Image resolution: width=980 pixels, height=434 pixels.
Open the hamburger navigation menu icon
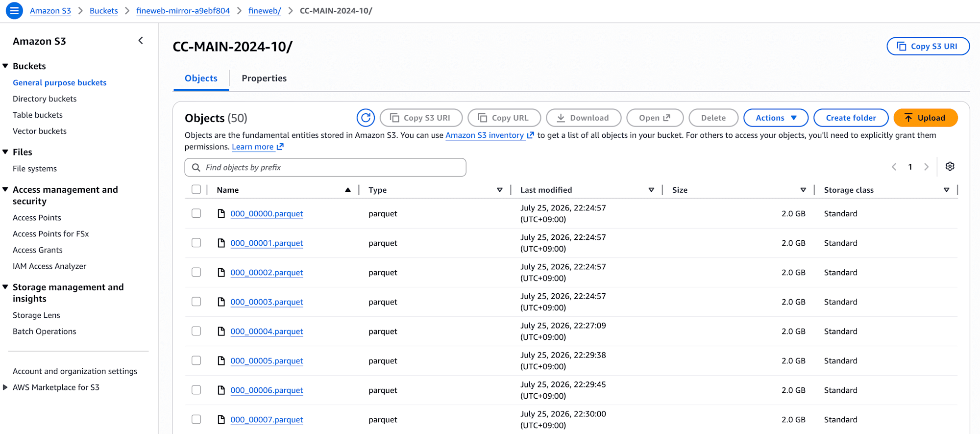tap(14, 10)
